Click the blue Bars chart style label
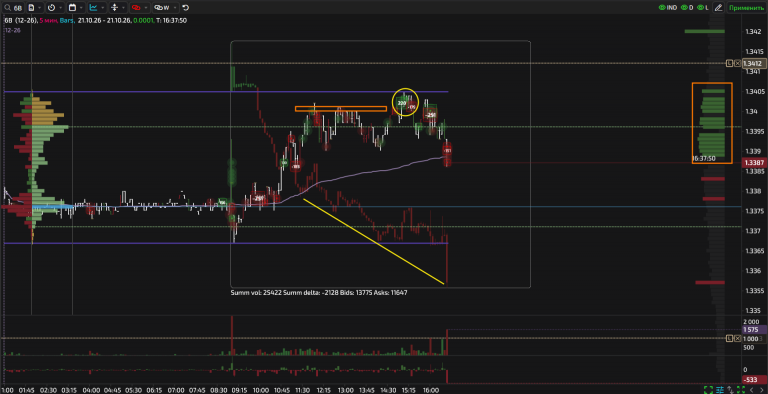 pyautogui.click(x=67, y=21)
